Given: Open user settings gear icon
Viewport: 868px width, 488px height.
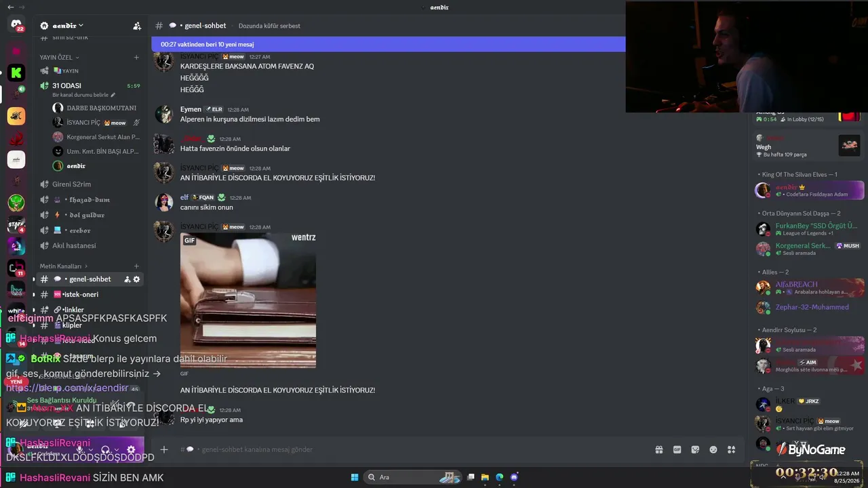Looking at the screenshot, I should click(131, 449).
